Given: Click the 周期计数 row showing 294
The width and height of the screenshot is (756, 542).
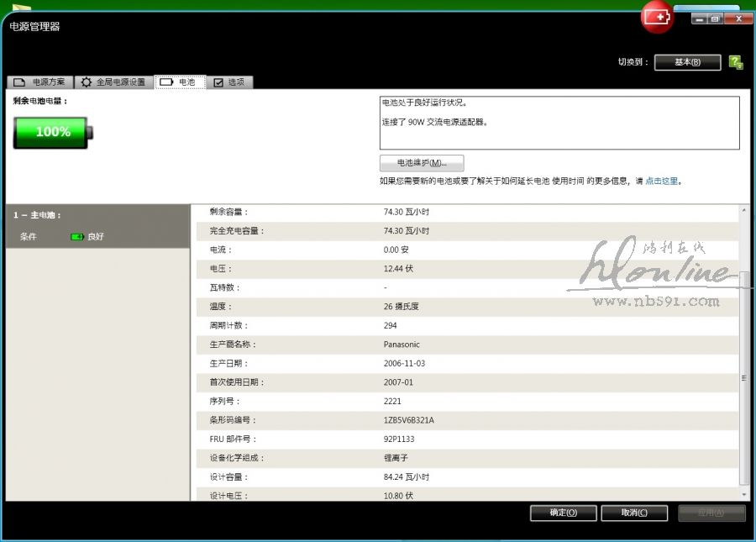Looking at the screenshot, I should (465, 325).
